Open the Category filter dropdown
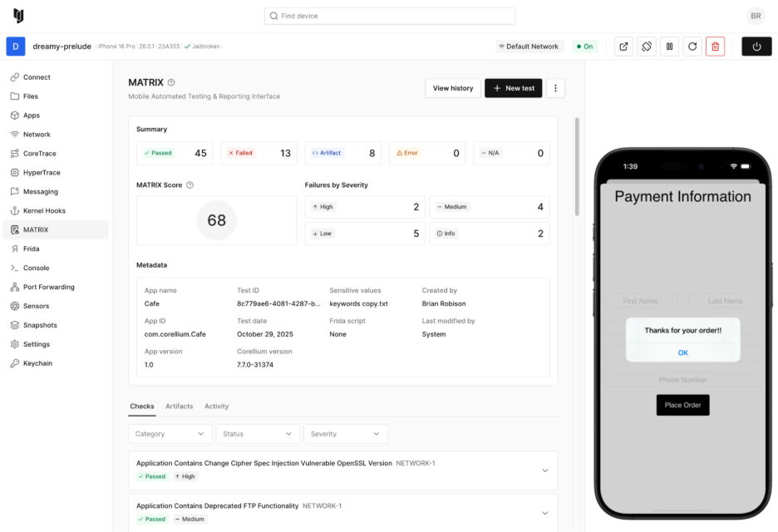This screenshot has width=778, height=532. coord(170,434)
